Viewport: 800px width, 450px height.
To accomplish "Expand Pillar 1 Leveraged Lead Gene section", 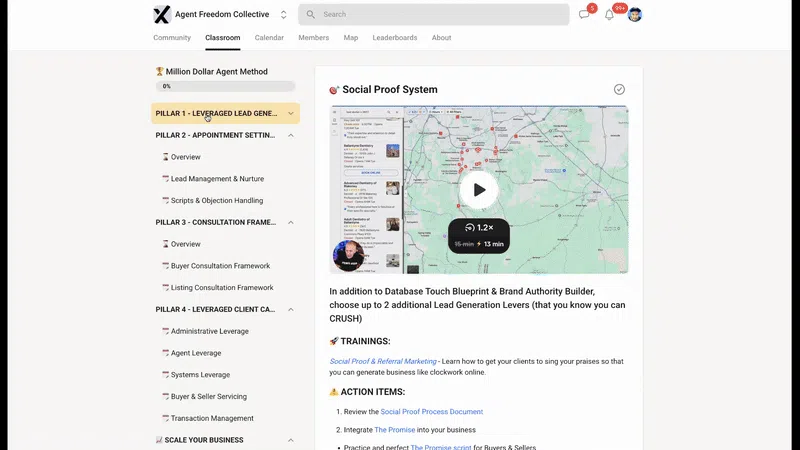I will pyautogui.click(x=225, y=113).
